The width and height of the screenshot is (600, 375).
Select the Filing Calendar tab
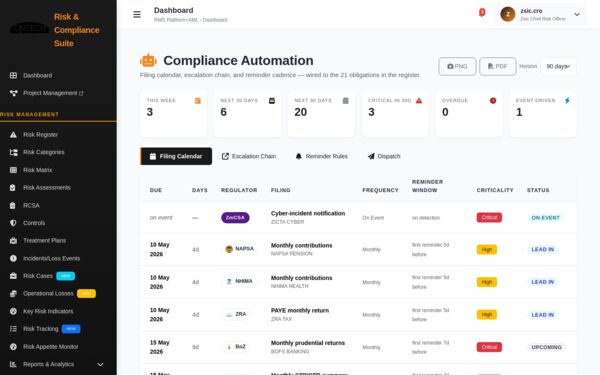pos(176,156)
